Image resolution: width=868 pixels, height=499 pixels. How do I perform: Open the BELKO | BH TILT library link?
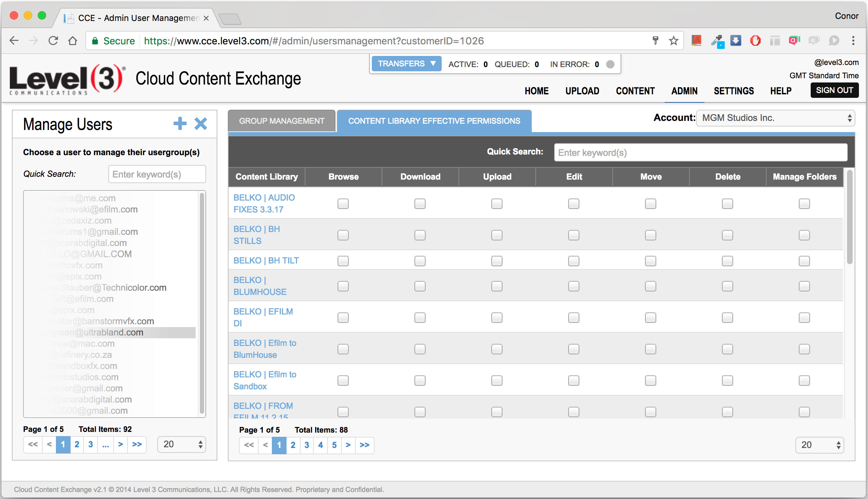pyautogui.click(x=266, y=261)
